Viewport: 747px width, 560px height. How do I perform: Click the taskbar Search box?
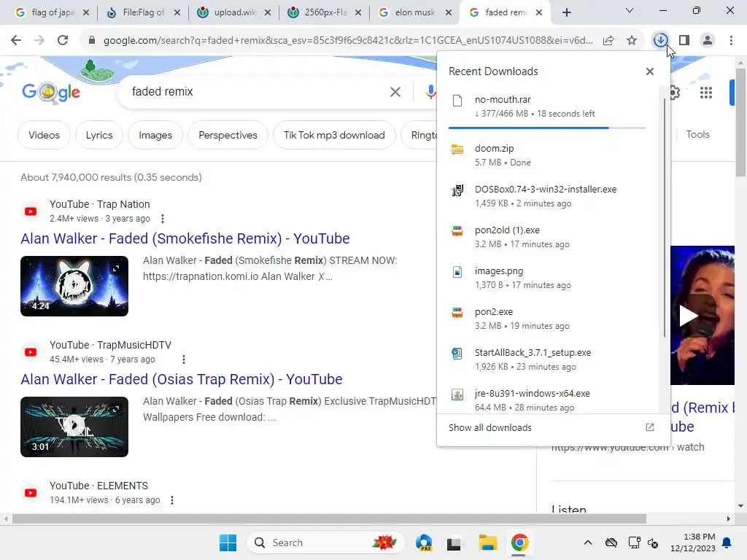point(326,542)
